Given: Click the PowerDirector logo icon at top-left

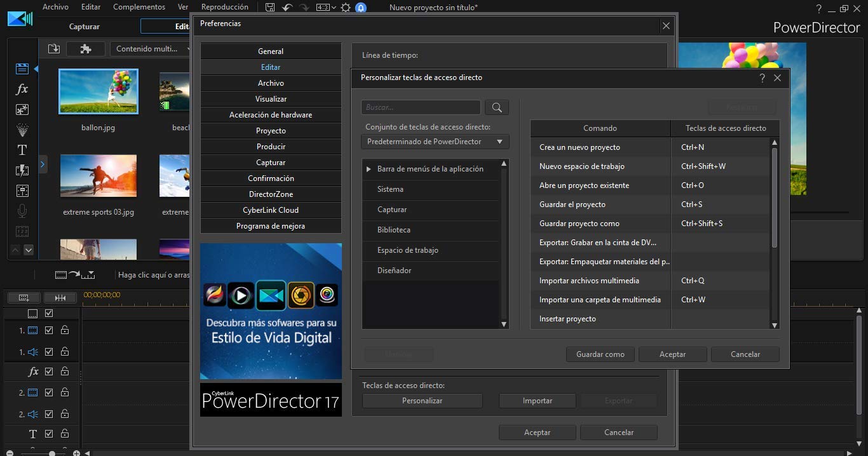Looking at the screenshot, I should tap(20, 19).
